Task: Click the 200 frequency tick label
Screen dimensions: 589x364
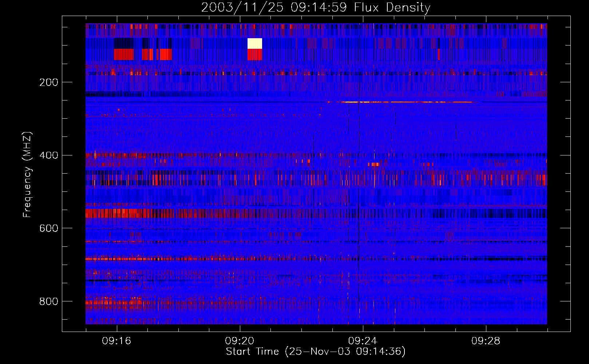Action: coord(49,82)
